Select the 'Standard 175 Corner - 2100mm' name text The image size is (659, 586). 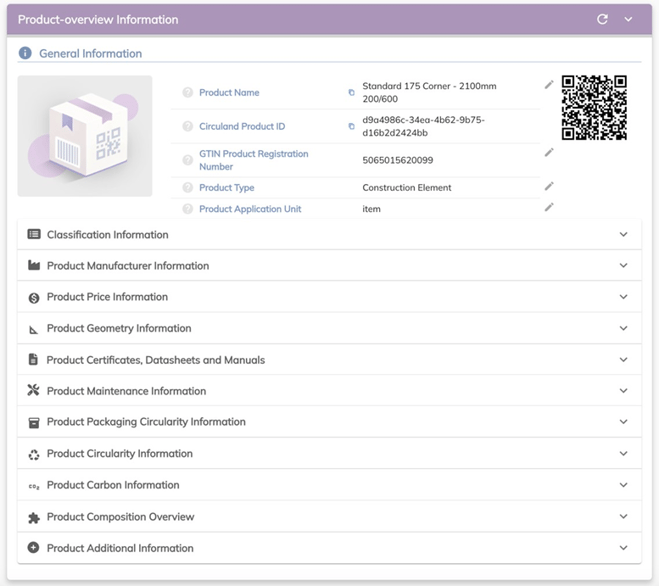[x=429, y=86]
